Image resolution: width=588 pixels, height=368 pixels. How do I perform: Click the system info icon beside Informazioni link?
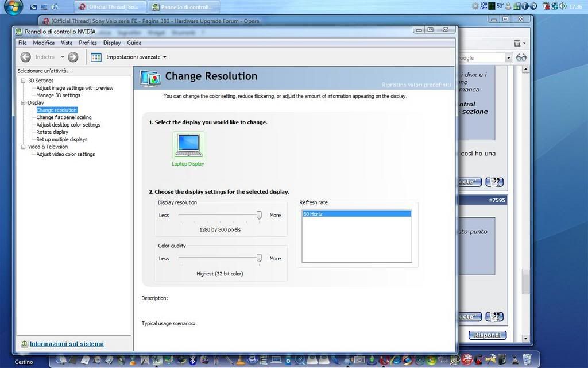[x=24, y=344]
